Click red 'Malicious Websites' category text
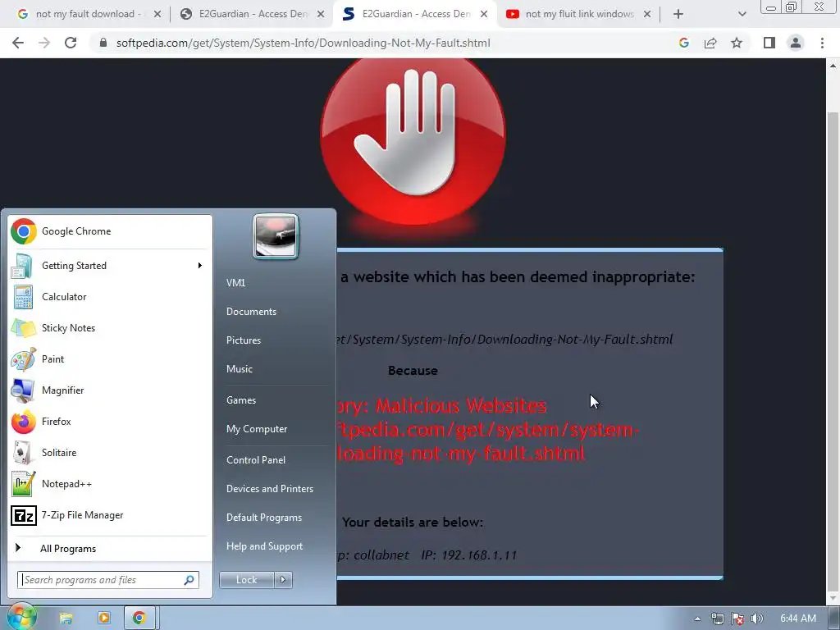Screen dimensions: 840x630 click(x=461, y=405)
